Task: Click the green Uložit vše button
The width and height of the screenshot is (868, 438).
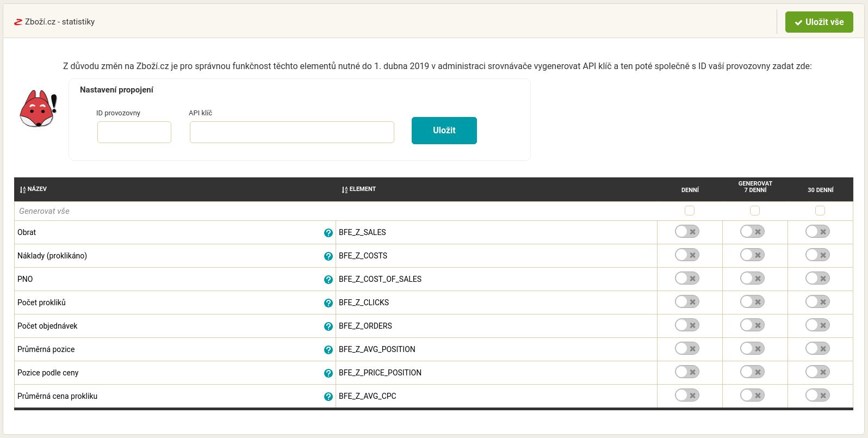Action: click(x=819, y=22)
